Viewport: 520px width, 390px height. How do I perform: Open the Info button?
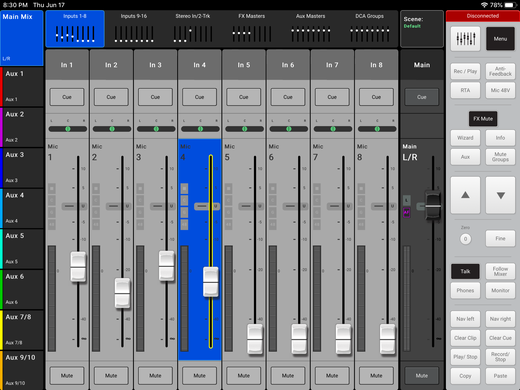click(x=500, y=138)
